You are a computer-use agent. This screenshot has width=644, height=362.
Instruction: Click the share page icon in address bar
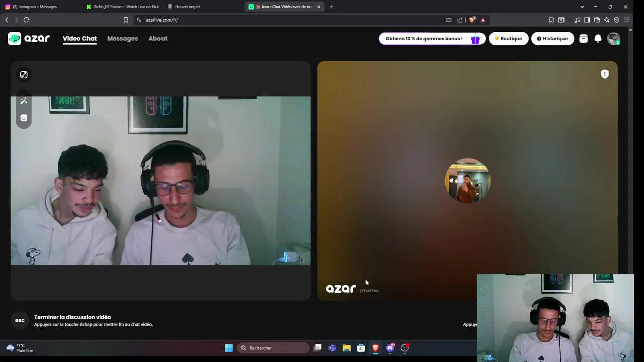(x=460, y=20)
